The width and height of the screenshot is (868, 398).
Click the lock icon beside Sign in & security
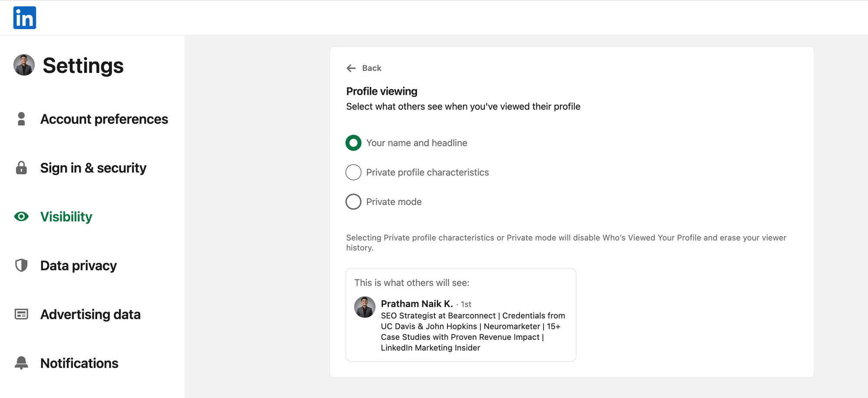[21, 168]
